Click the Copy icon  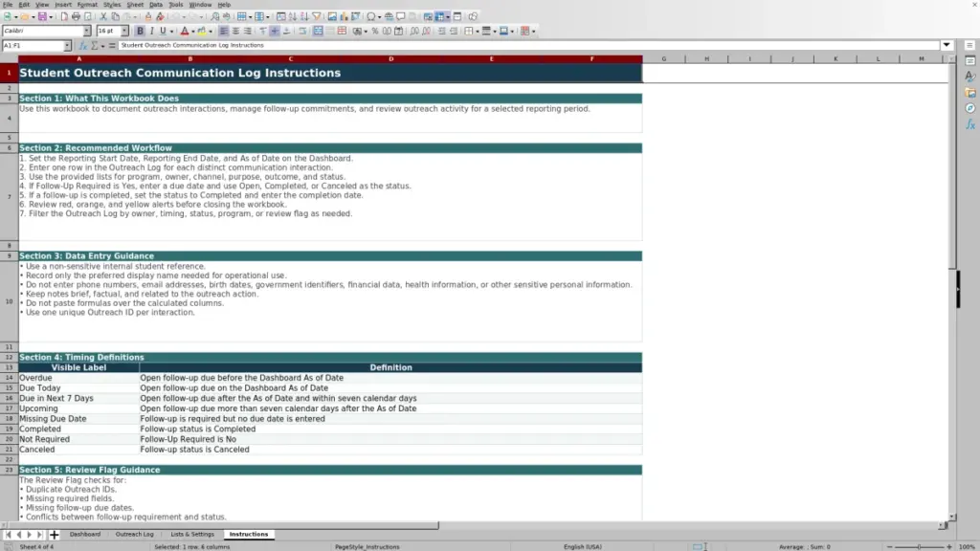click(x=115, y=16)
